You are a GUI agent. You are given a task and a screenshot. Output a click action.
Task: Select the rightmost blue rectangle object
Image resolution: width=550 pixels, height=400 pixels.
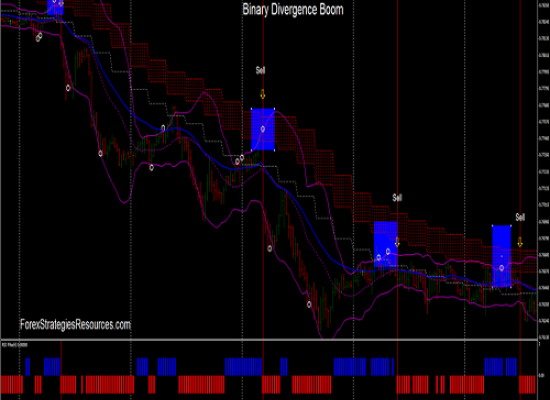coord(502,256)
